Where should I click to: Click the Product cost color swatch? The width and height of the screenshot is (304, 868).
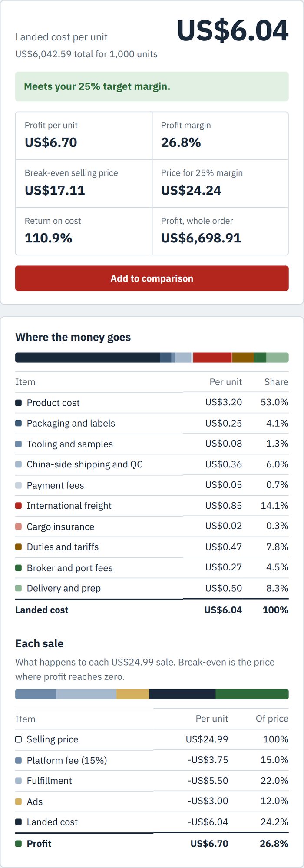[18, 403]
